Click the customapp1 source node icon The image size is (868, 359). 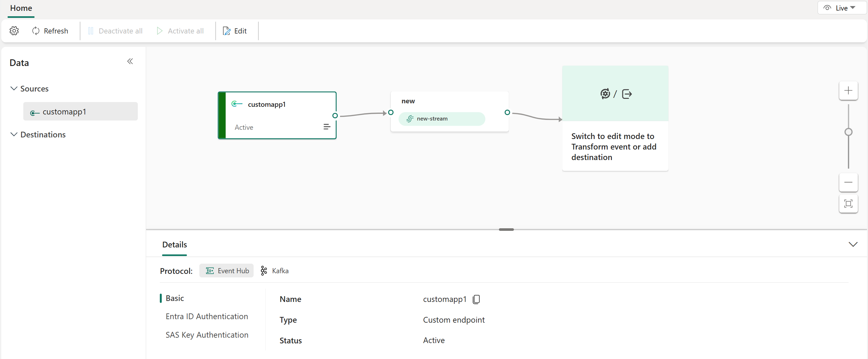[x=237, y=104]
